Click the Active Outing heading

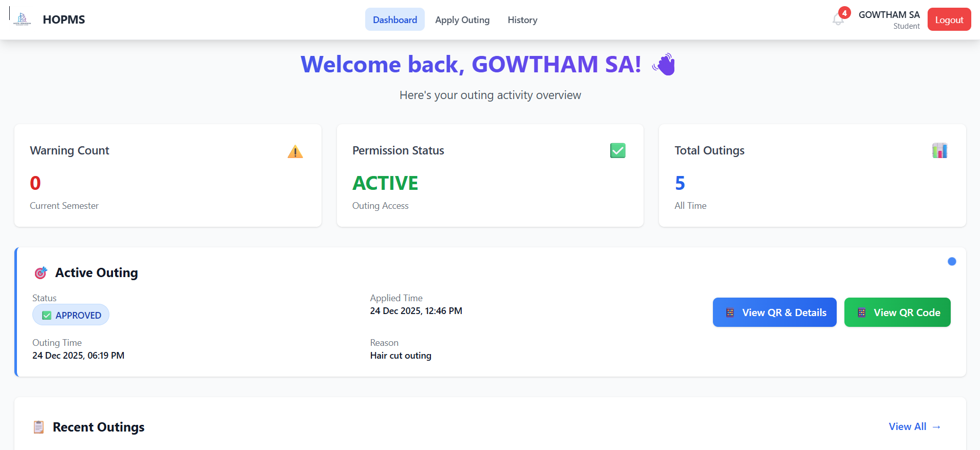[x=97, y=272]
